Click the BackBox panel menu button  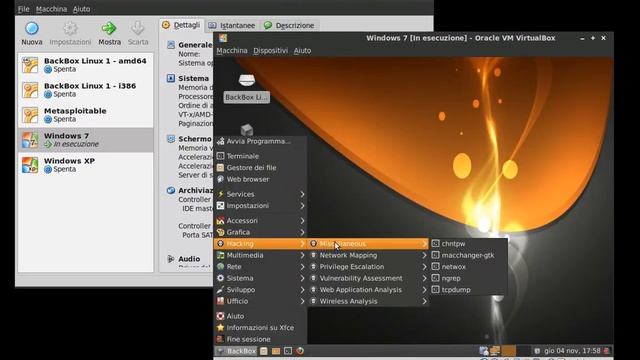236,351
